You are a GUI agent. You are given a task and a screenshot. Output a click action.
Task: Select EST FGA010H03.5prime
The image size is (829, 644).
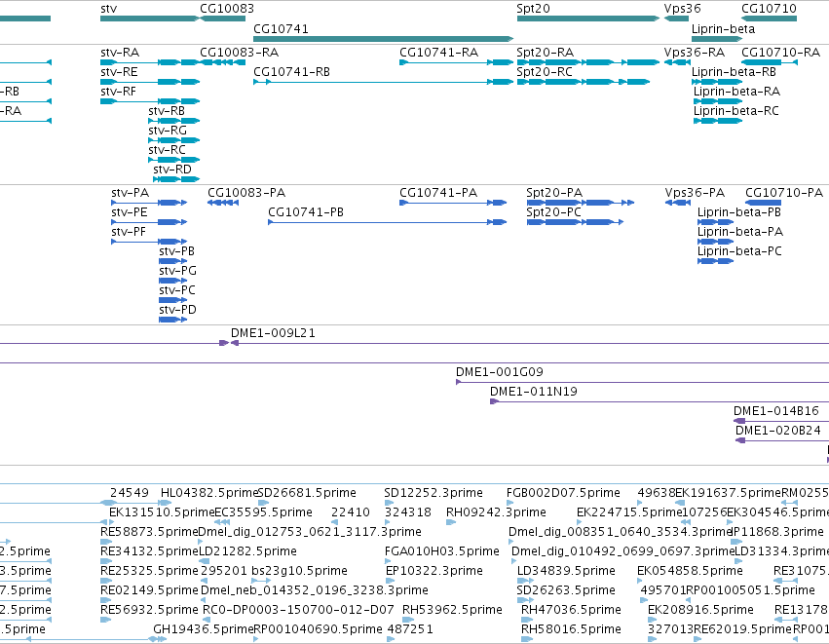[x=390, y=561]
